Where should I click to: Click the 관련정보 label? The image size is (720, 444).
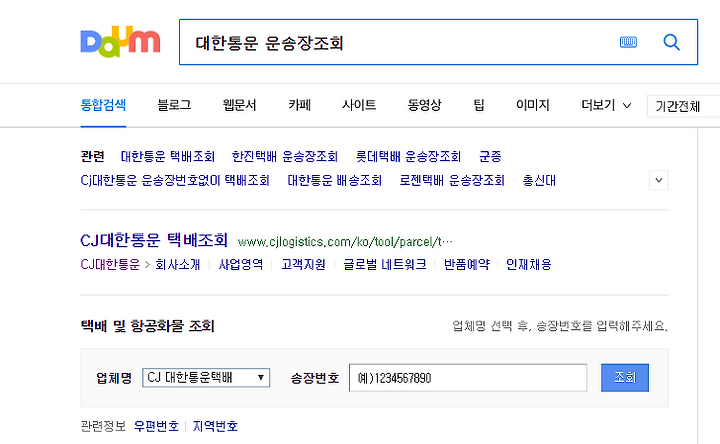pos(103,427)
